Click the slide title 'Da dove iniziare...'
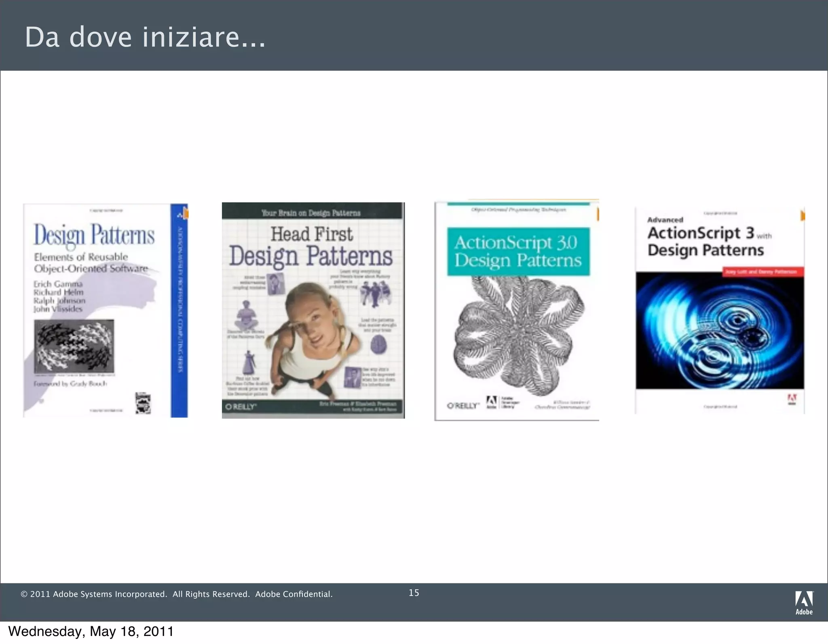828x644 pixels. 145,37
